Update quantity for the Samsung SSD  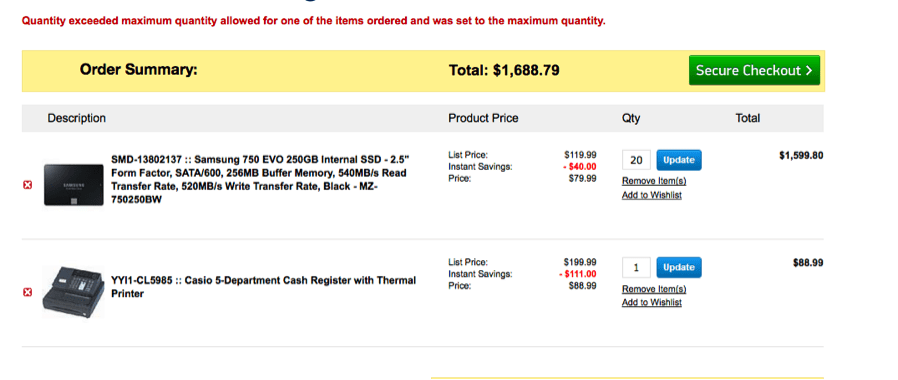679,160
